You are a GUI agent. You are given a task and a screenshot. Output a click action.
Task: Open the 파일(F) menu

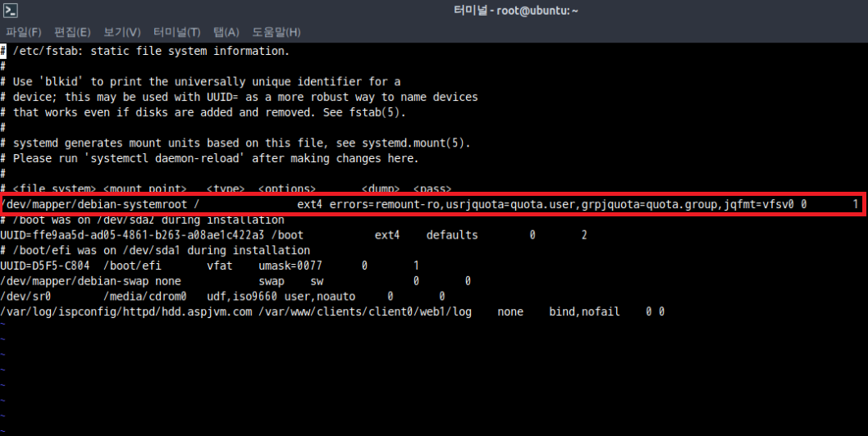tap(24, 32)
